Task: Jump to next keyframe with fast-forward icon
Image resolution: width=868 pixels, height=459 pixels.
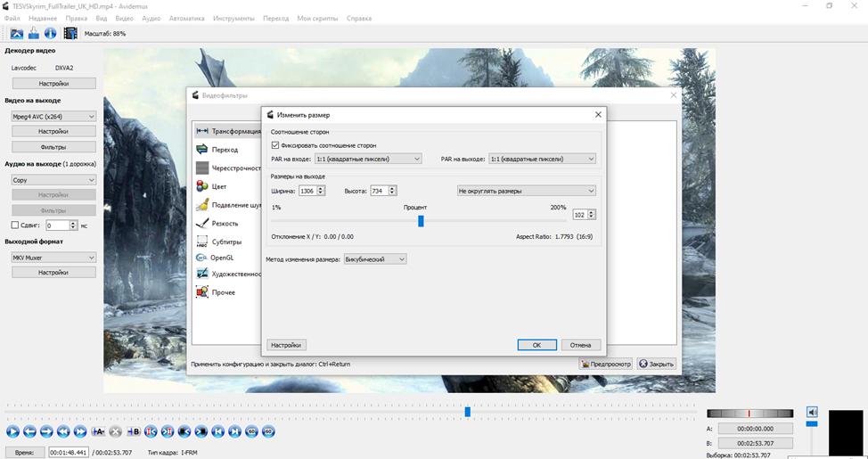Action: coord(80,431)
